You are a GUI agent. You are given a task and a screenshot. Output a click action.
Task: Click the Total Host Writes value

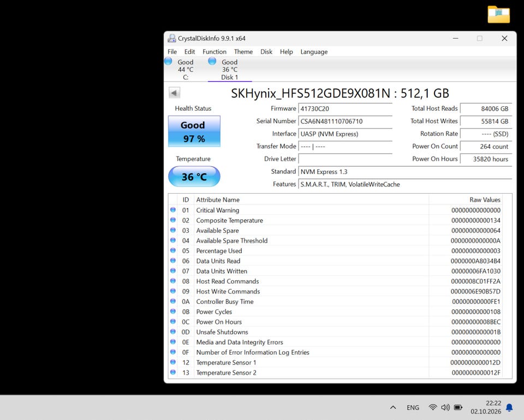pos(486,121)
